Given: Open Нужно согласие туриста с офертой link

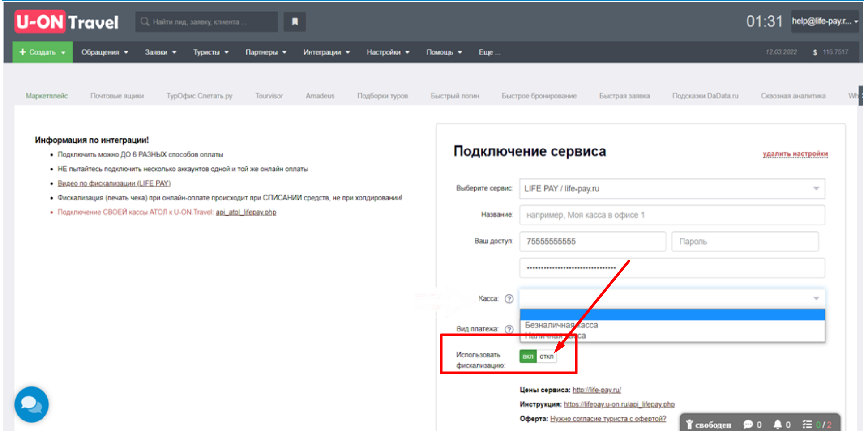Looking at the screenshot, I should pyautogui.click(x=608, y=419).
